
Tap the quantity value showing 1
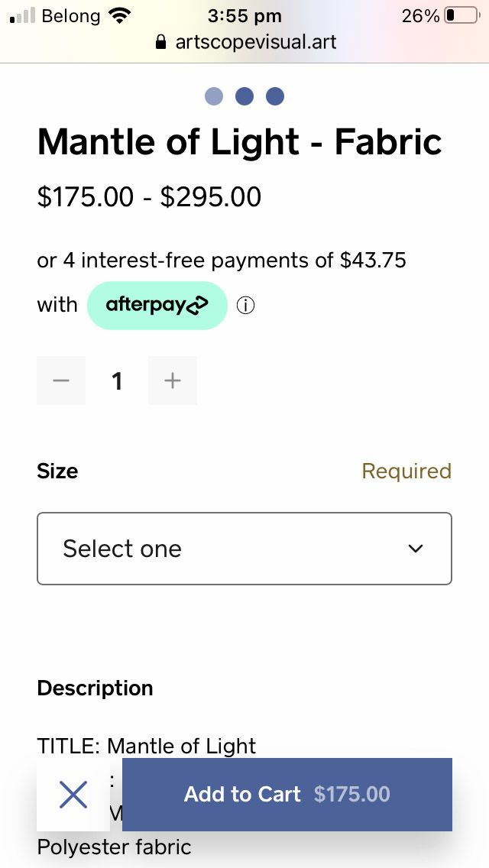[117, 381]
